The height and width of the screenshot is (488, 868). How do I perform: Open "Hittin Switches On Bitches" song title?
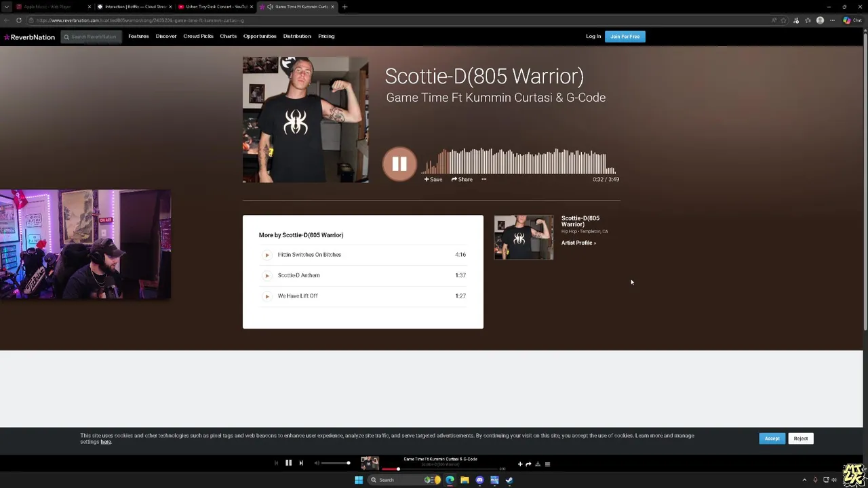click(309, 255)
